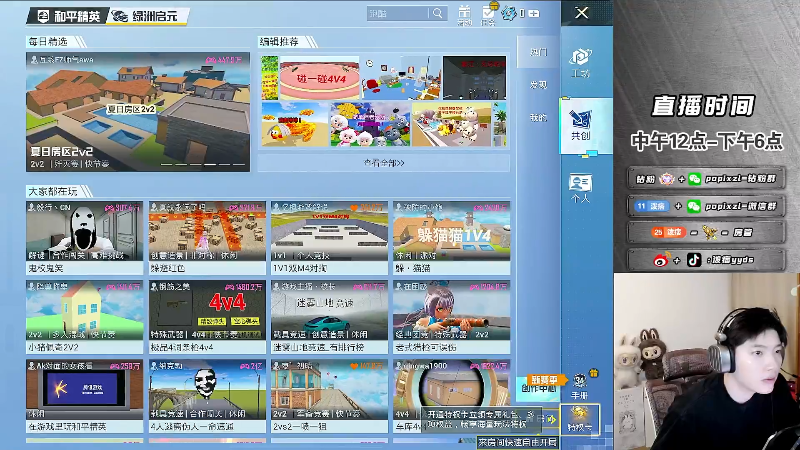Viewport: 800px width, 450px height.
Task: Open the 迷雾山地竞速 map card
Action: [x=330, y=317]
